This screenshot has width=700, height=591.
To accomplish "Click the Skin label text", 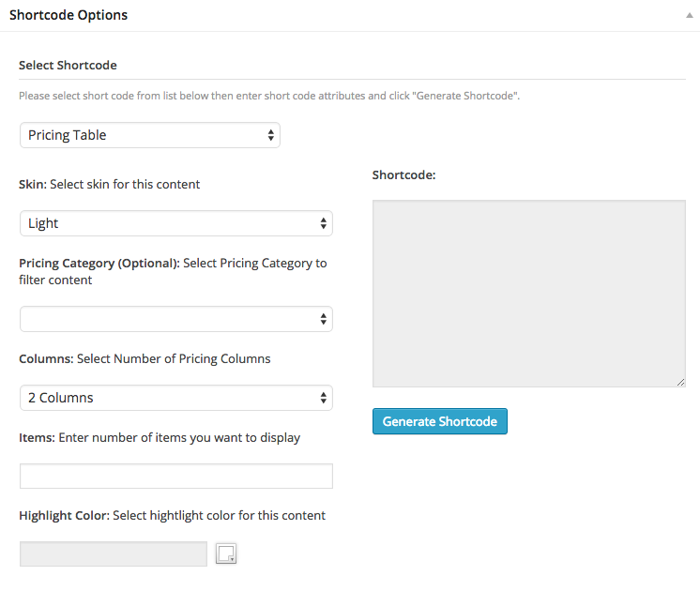I will pos(32,184).
